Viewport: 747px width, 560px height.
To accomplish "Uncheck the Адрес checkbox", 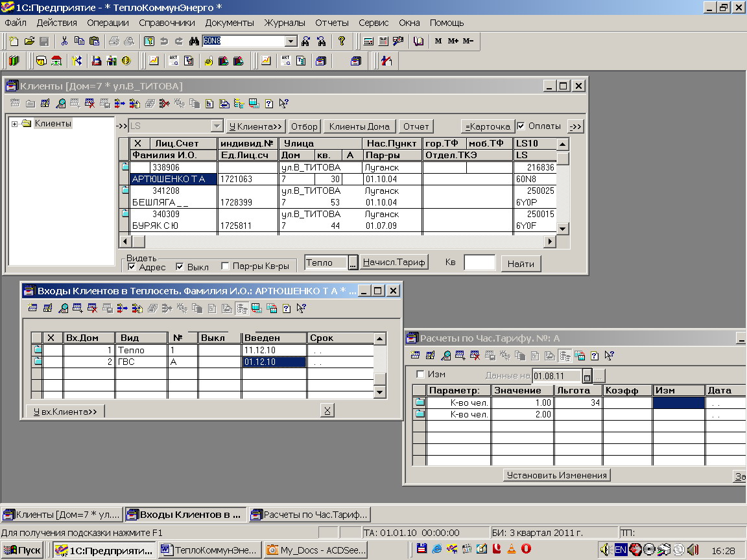I will point(132,266).
